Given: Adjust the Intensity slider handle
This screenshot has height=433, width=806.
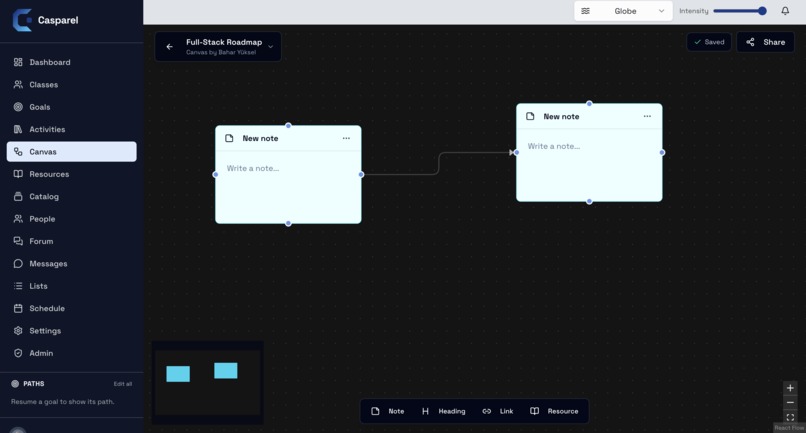Looking at the screenshot, I should tap(762, 11).
